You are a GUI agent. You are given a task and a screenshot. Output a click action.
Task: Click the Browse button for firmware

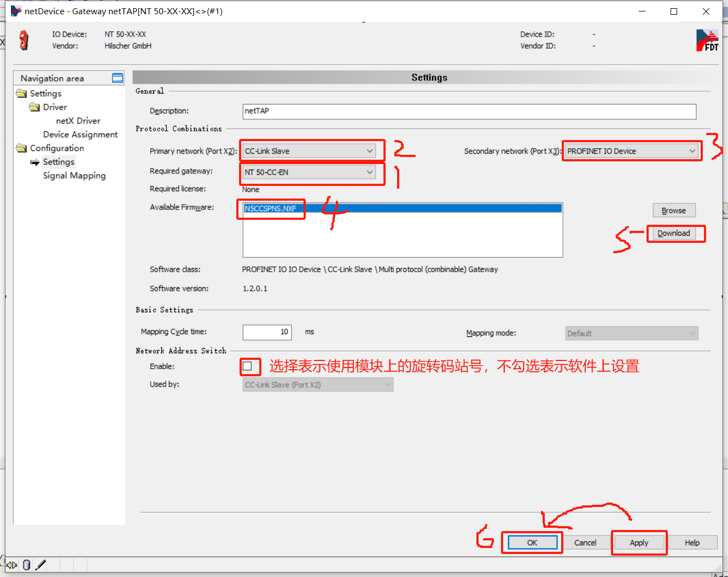(x=673, y=211)
